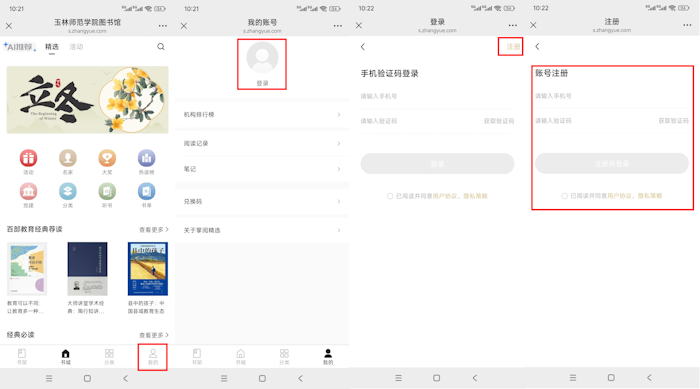700x389 pixels.
Task: Tap the 注册 link on 登录 page
Action: [513, 46]
